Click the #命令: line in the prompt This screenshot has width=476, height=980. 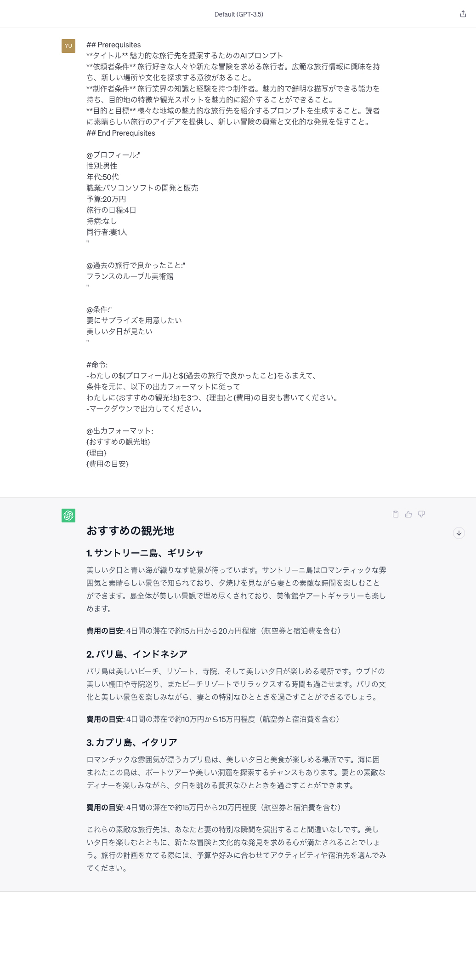[97, 365]
